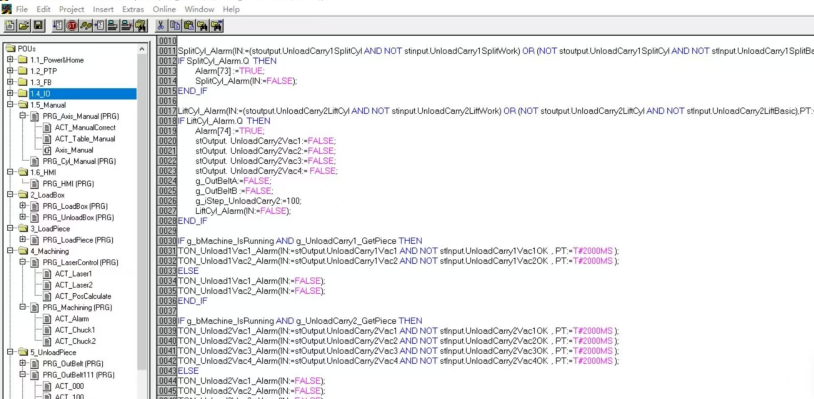
Task: Click code line 'Alarm[74] :=TRUE;'
Action: click(x=229, y=131)
